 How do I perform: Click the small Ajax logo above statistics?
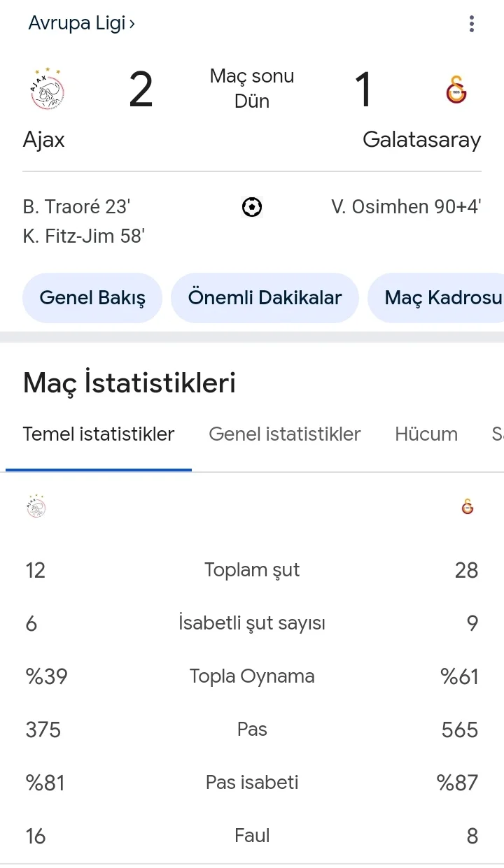pos(36,506)
